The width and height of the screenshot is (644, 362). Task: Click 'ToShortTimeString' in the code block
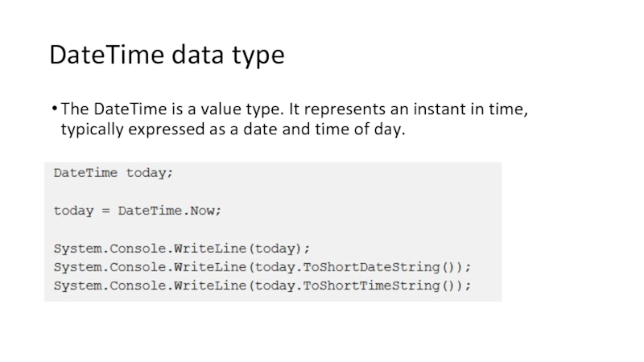[371, 285]
